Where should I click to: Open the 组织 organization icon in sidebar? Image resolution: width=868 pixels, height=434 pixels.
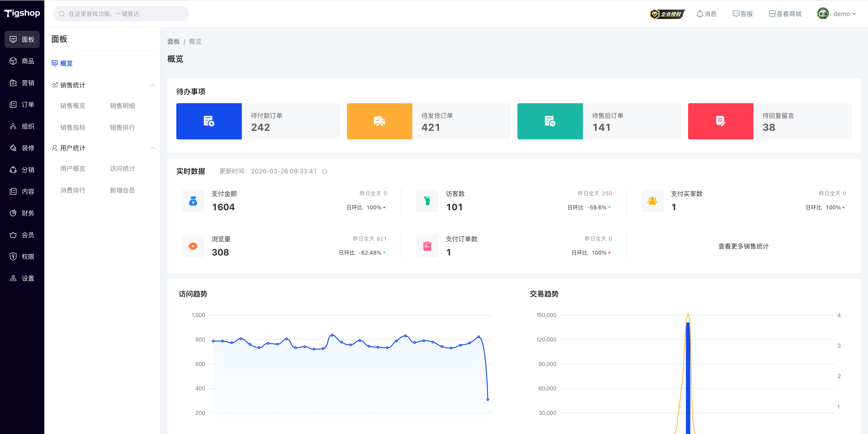pyautogui.click(x=13, y=126)
